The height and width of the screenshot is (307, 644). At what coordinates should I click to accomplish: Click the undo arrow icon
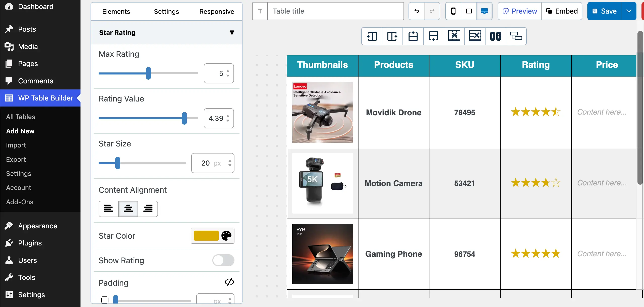417,11
